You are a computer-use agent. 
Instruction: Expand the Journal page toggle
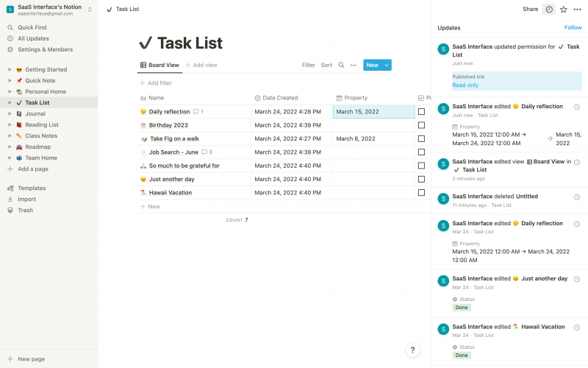point(10,114)
